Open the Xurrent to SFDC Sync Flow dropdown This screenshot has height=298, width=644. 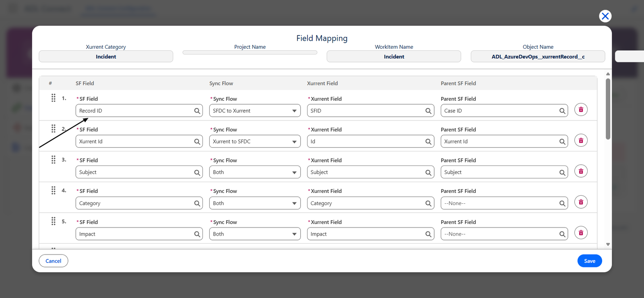pos(255,141)
